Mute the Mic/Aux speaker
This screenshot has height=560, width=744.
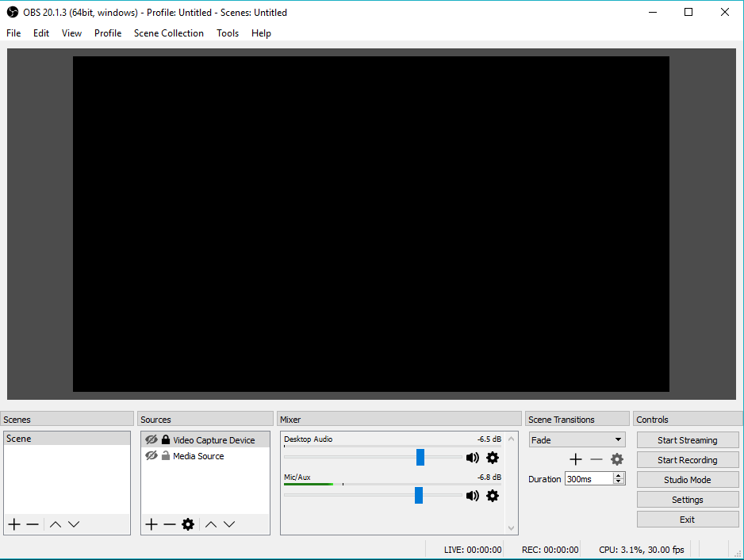tap(473, 496)
